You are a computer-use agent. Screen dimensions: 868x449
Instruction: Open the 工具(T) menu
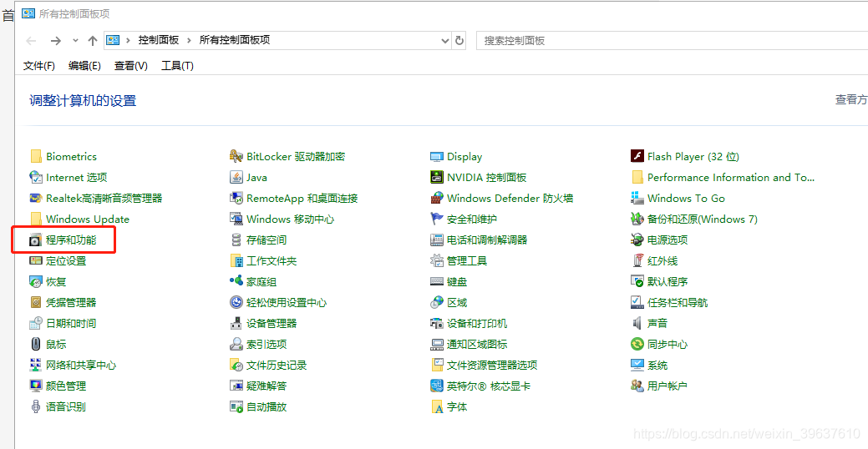(177, 66)
